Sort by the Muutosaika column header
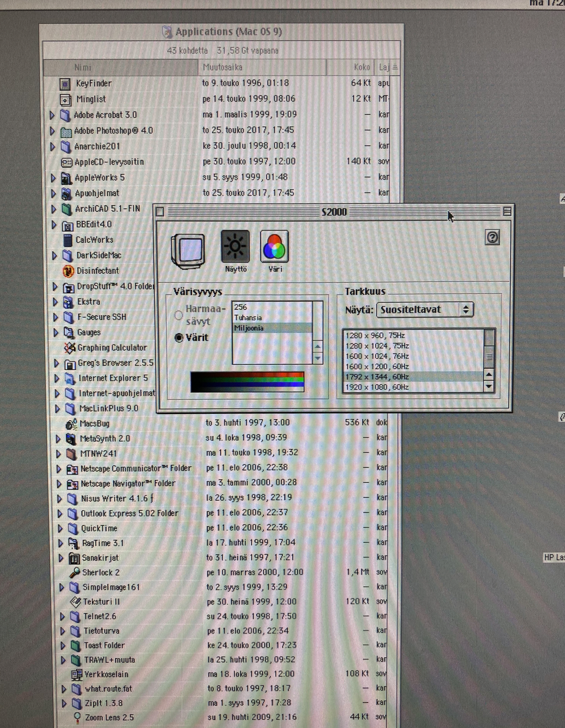Image resolution: width=565 pixels, height=728 pixels. tap(262, 68)
